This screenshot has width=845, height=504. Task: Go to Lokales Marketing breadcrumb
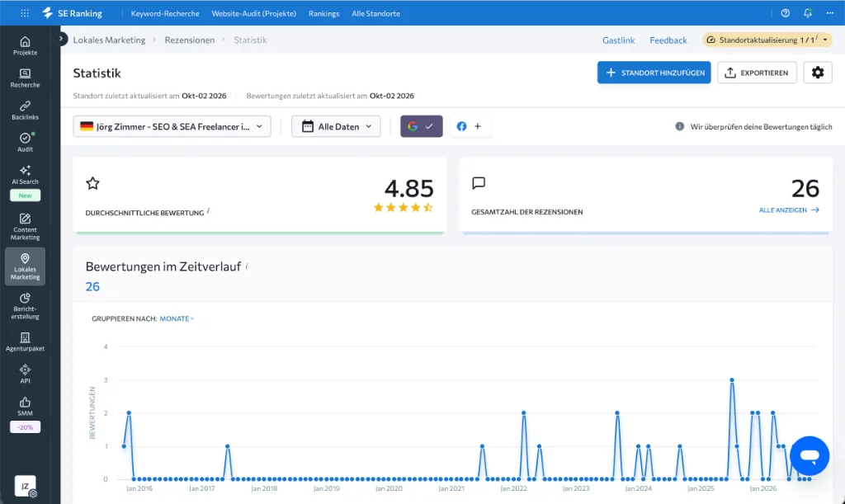click(x=110, y=40)
